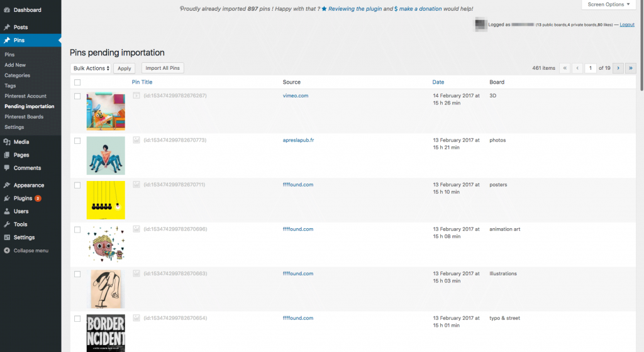This screenshot has width=644, height=352.
Task: Click the Appearance paintbrush icon
Action: coord(6,185)
